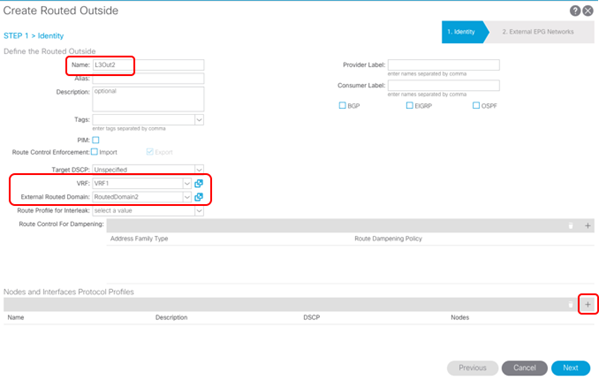Click the Next button

pos(571,368)
